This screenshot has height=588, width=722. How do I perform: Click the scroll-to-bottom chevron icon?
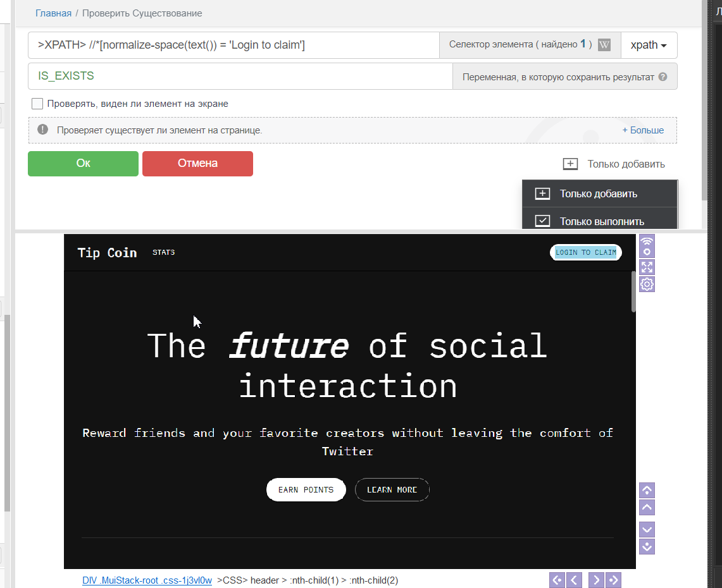click(x=647, y=546)
